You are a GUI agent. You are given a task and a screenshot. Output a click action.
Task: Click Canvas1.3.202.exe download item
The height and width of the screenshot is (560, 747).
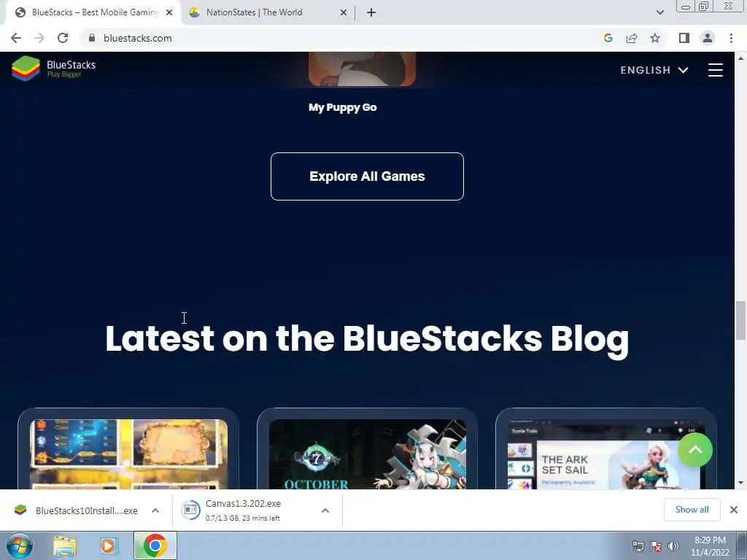point(243,510)
